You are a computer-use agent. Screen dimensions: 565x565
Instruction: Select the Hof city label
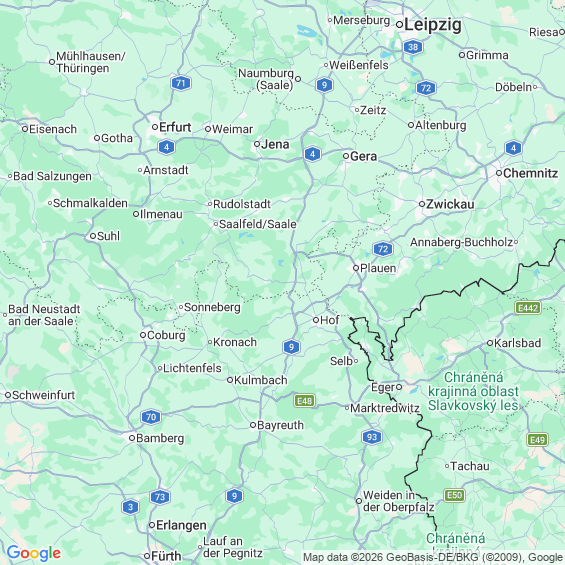click(329, 320)
